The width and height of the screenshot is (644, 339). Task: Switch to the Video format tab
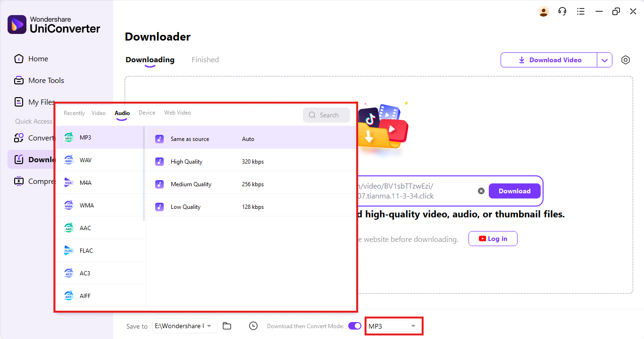(x=99, y=113)
